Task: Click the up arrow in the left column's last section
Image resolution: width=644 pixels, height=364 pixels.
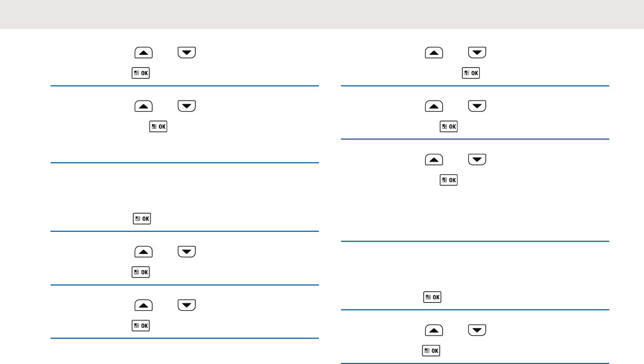Action: pos(144,305)
